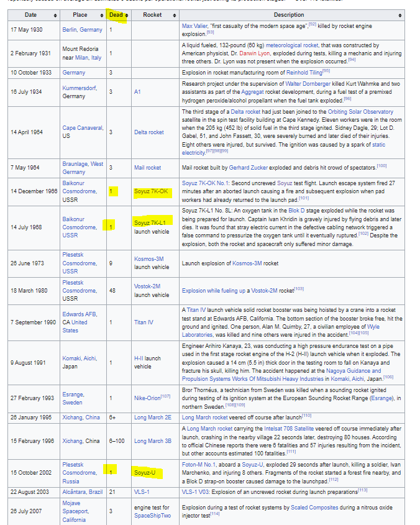The image size is (420, 525).
Task: Follow the meteorological rocket link
Action: click(292, 45)
